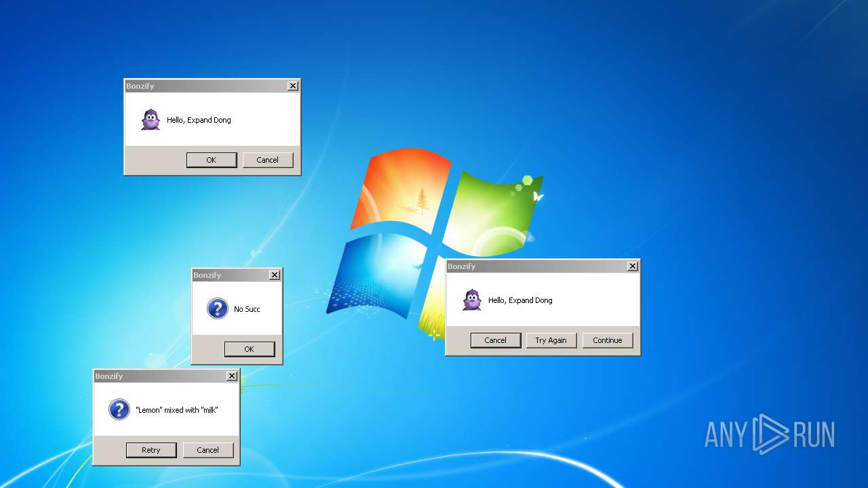Click the "Lemon" mixed with "milk" text
868x488 pixels.
point(177,410)
